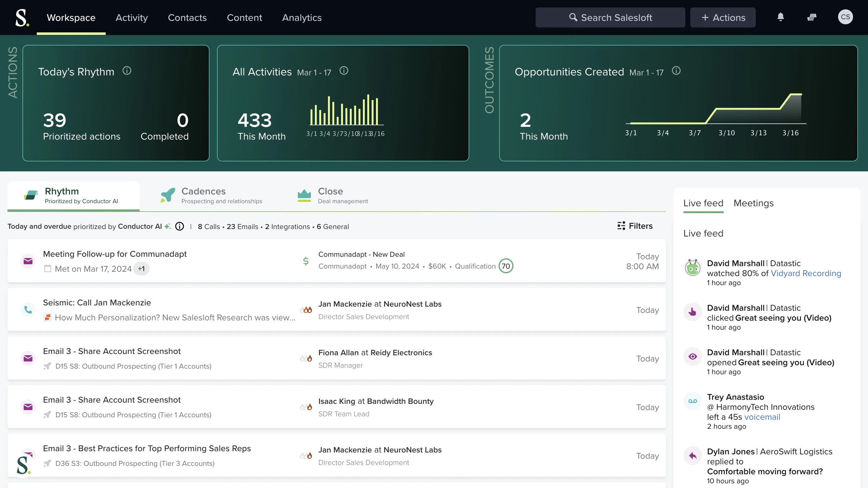Click dollar deal icon for Communadapt - New Deal
Screen dimensions: 868x488
[306, 261]
